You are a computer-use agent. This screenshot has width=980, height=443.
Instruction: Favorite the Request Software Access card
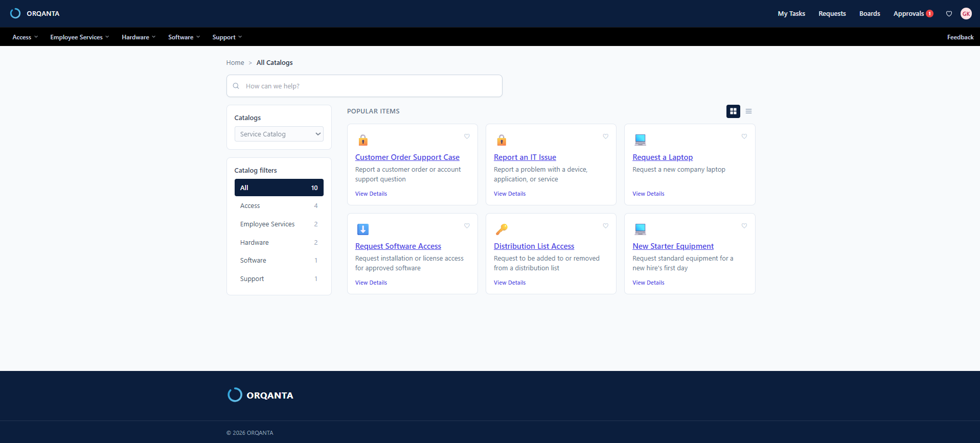pyautogui.click(x=467, y=226)
